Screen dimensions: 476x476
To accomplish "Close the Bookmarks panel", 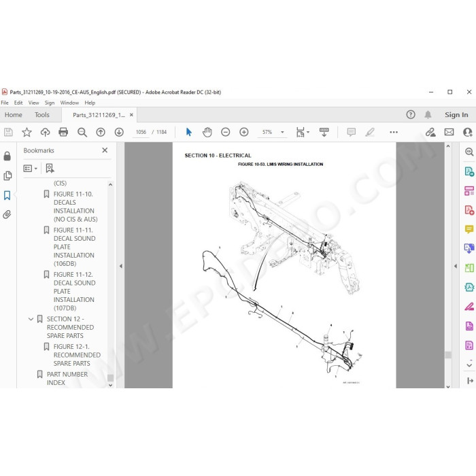I will 105,150.
